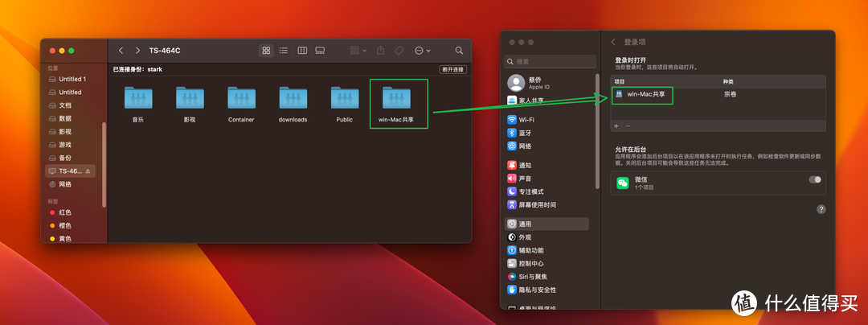The image size is (868, 325).
Task: Open Finder search with magnifier icon
Action: pos(459,51)
